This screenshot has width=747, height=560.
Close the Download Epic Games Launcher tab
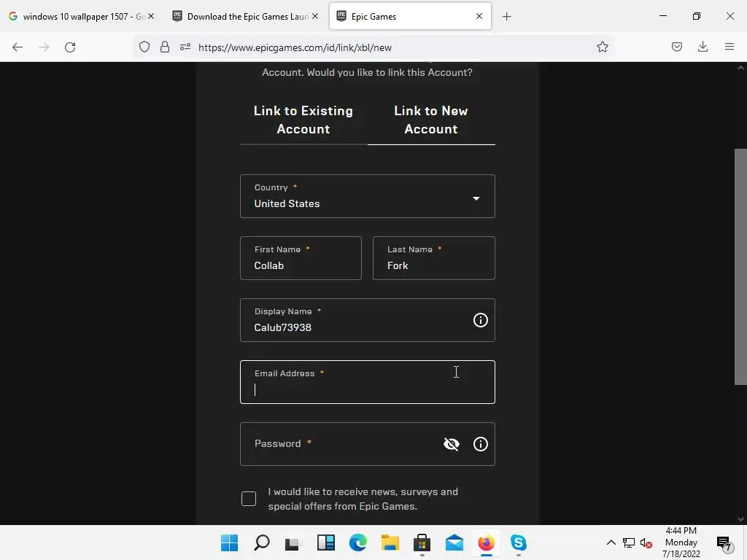pyautogui.click(x=315, y=16)
